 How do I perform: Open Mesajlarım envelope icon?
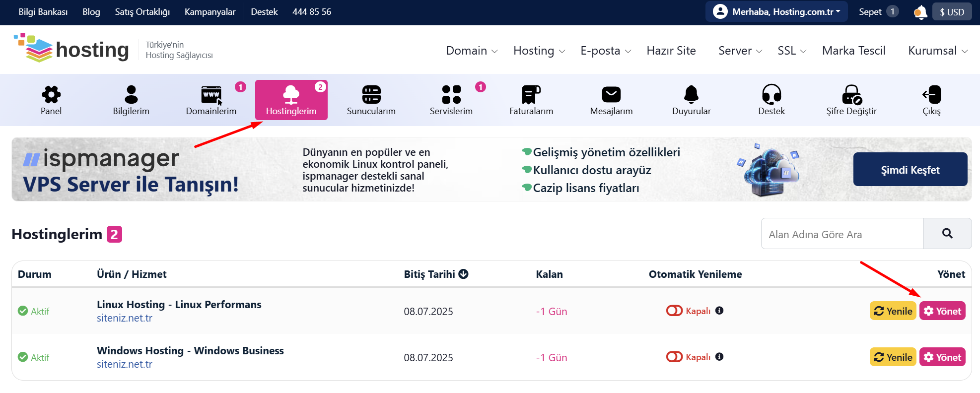[x=611, y=94]
